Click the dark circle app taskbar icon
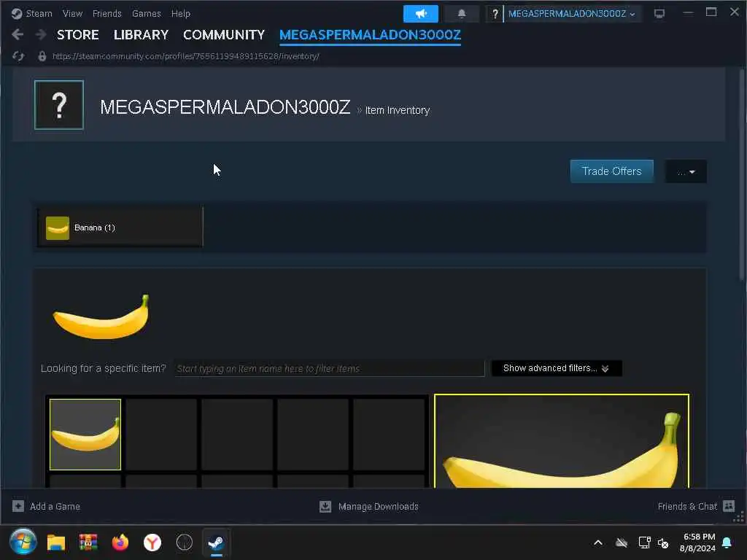Viewport: 747px width, 560px height. click(185, 542)
